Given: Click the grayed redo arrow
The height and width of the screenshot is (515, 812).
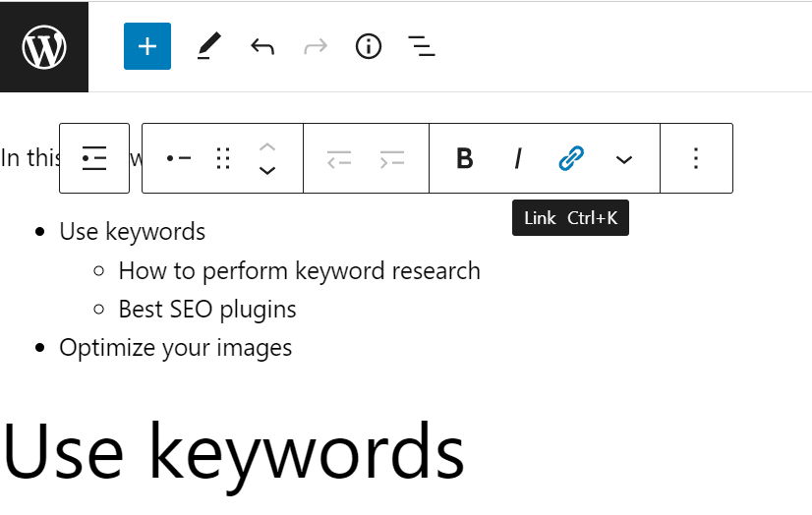Looking at the screenshot, I should coord(316,46).
